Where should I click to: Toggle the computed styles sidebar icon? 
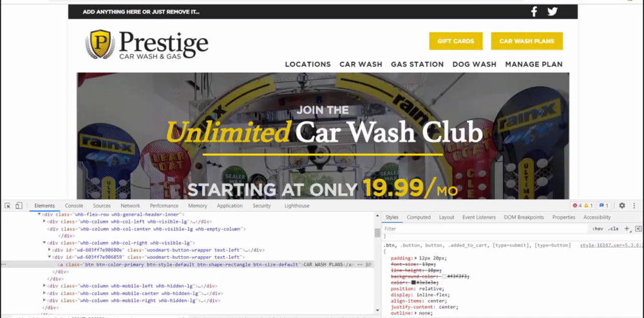[638, 229]
